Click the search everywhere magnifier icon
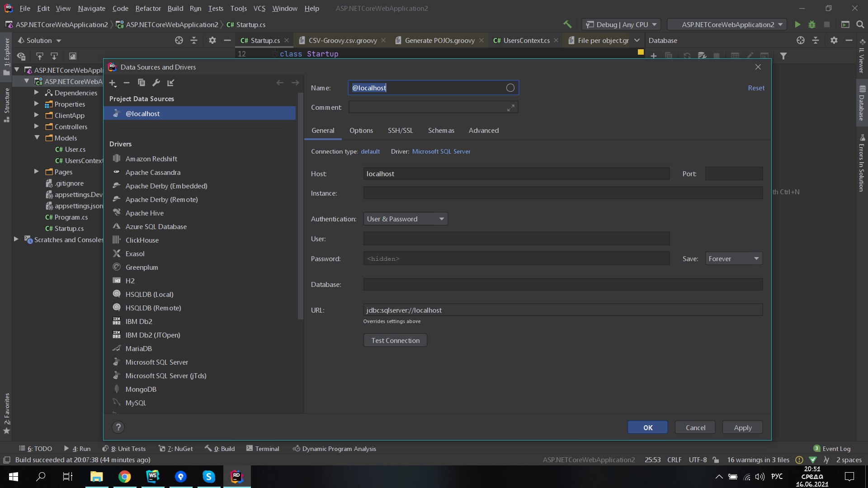 pyautogui.click(x=860, y=24)
